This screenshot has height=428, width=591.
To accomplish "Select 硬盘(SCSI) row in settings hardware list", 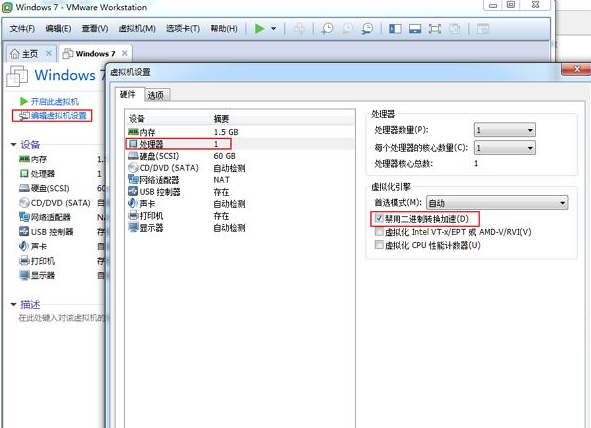I will click(x=240, y=156).
